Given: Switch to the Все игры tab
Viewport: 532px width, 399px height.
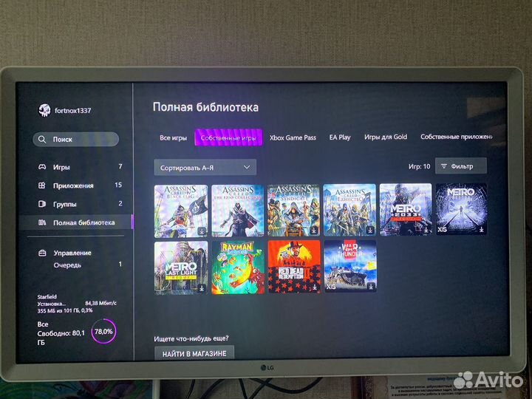Looking at the screenshot, I should pyautogui.click(x=174, y=137).
